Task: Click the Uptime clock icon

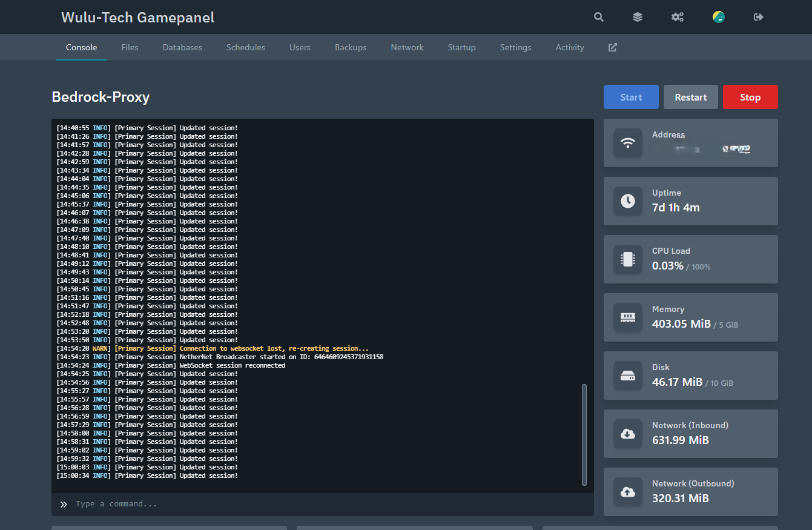Action: tap(628, 201)
